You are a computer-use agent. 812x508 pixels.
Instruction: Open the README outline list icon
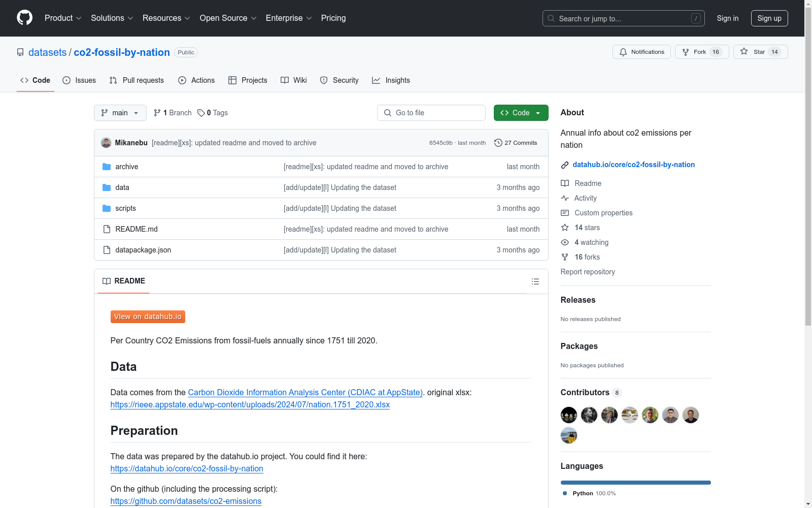535,281
